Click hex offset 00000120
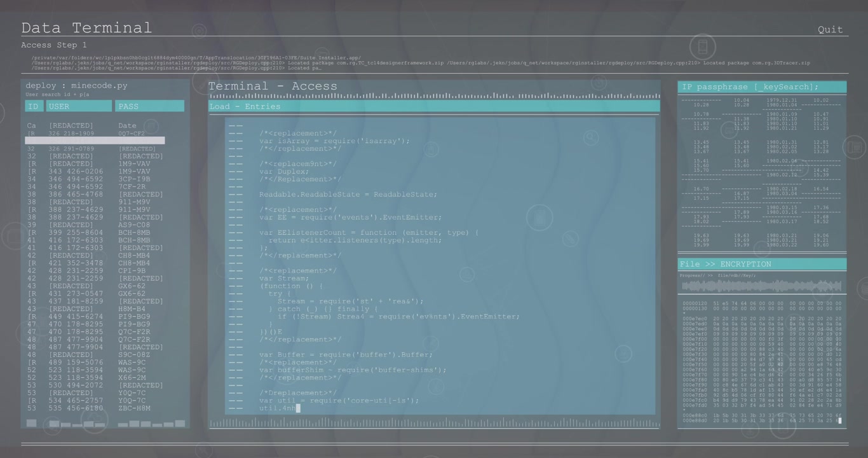 pyautogui.click(x=695, y=304)
